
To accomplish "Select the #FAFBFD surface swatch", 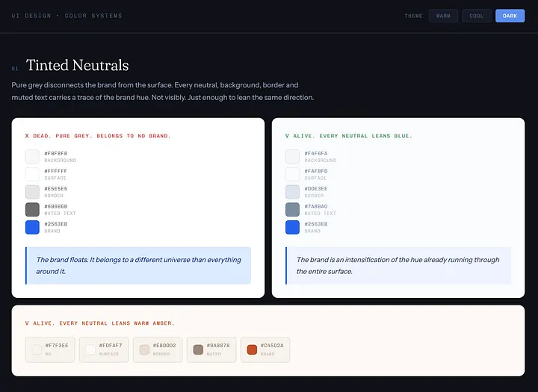I will pos(292,174).
